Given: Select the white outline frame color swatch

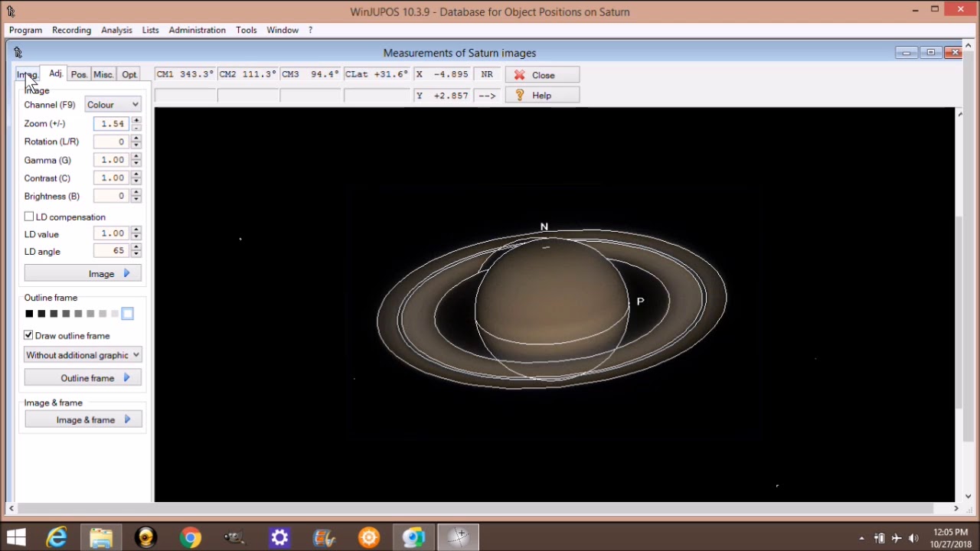Looking at the screenshot, I should 127,314.
